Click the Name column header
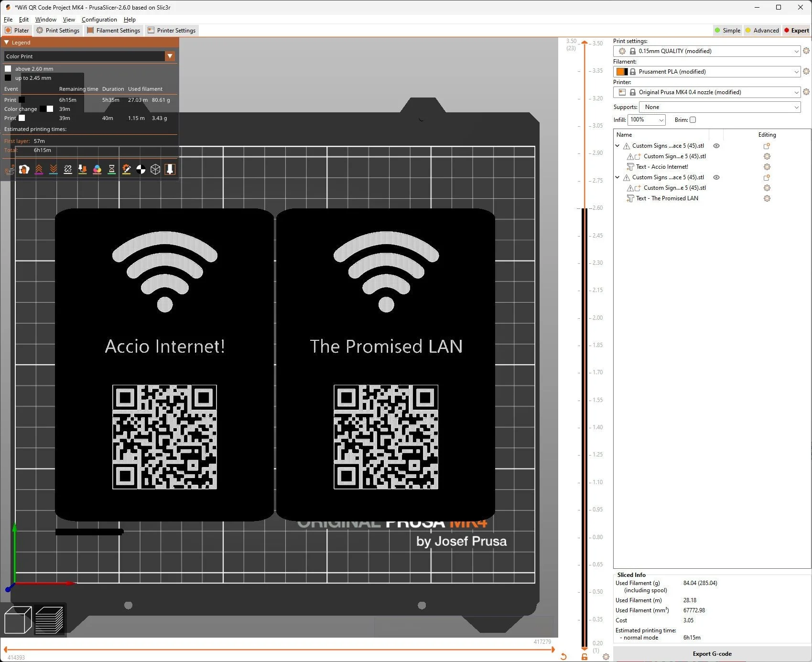812x662 pixels. [x=624, y=135]
